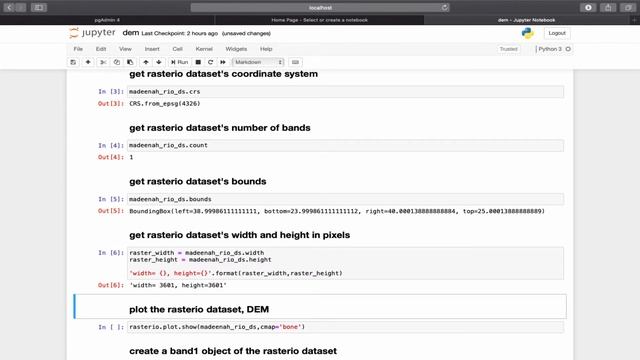
Task: Click the browser share icon
Action: pos(608,7)
